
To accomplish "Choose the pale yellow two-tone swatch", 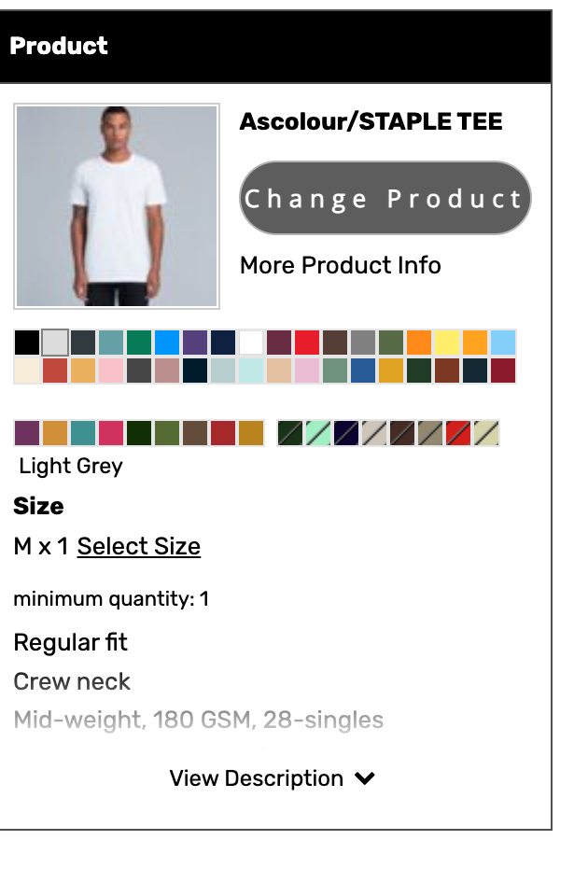I will tap(486, 433).
